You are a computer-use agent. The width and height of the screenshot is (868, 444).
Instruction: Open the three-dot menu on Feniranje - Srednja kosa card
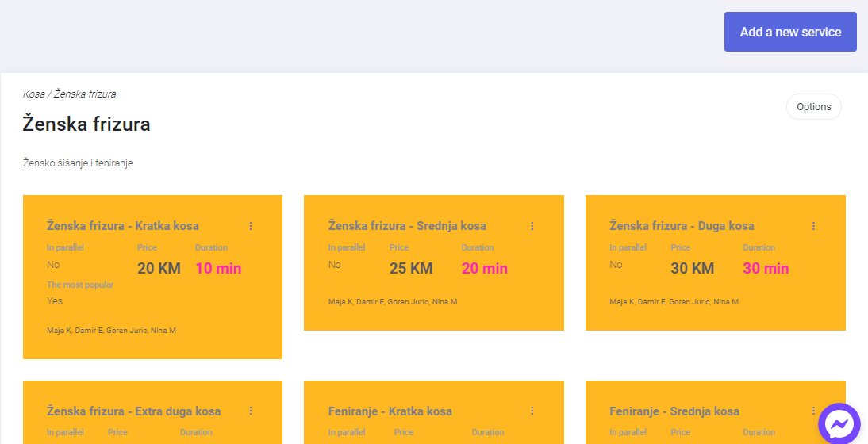click(813, 411)
